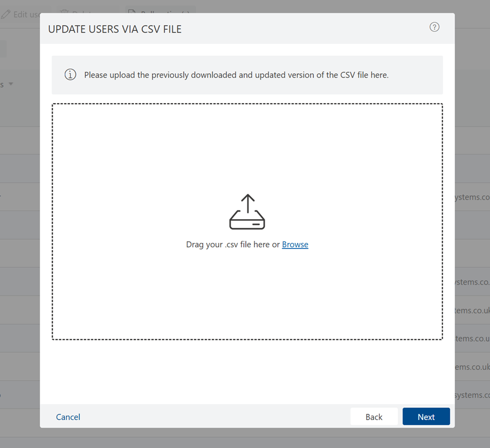Click the info circle icon in the notice banner
The height and width of the screenshot is (448, 490).
click(70, 74)
